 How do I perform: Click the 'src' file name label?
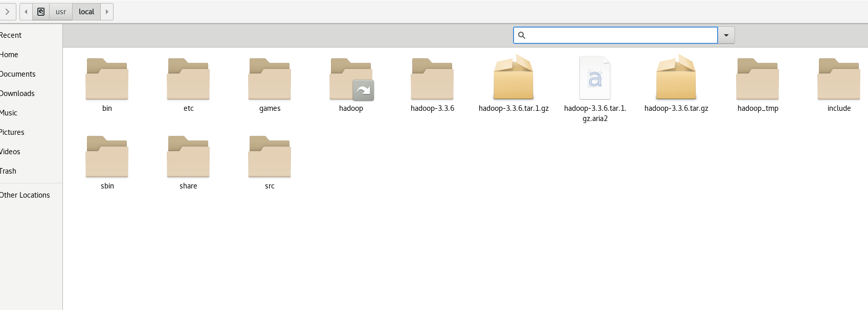[x=270, y=186]
